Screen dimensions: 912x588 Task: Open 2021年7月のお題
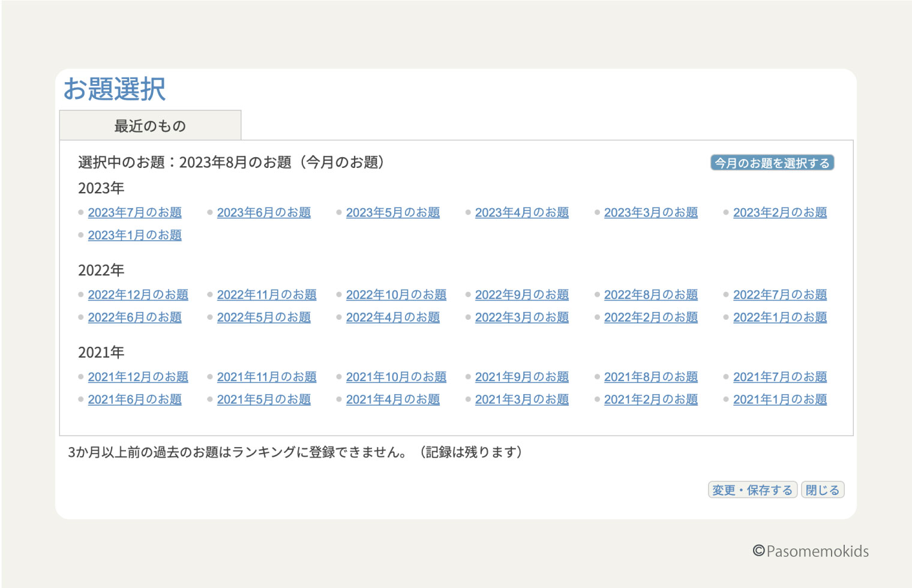point(779,377)
